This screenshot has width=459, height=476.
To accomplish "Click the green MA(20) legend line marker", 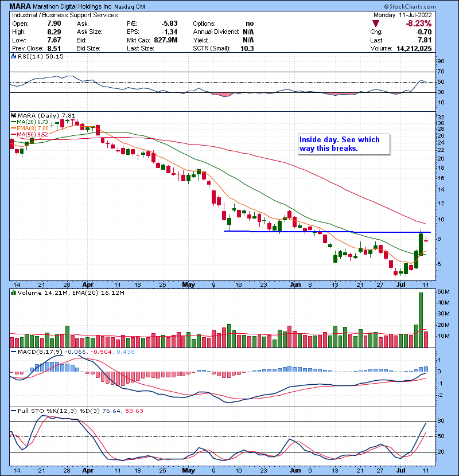I will click(x=13, y=122).
